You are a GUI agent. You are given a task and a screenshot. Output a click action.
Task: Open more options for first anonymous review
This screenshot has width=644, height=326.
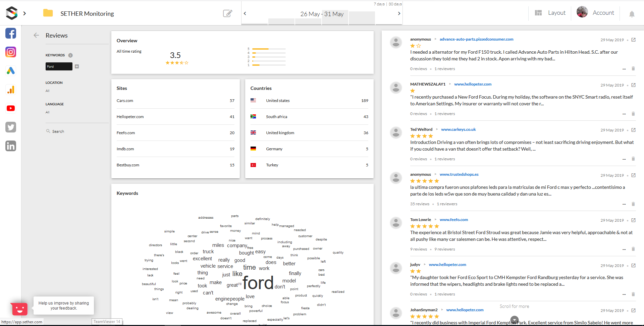coord(624,69)
